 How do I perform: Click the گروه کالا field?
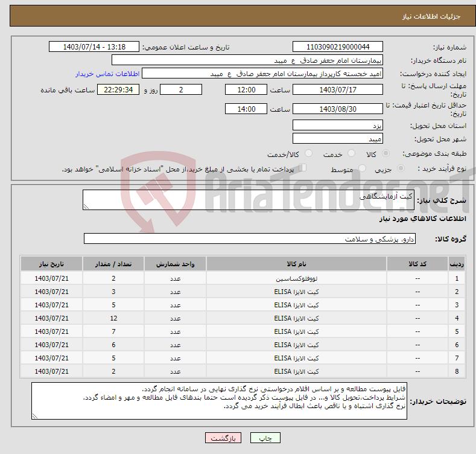250,239
